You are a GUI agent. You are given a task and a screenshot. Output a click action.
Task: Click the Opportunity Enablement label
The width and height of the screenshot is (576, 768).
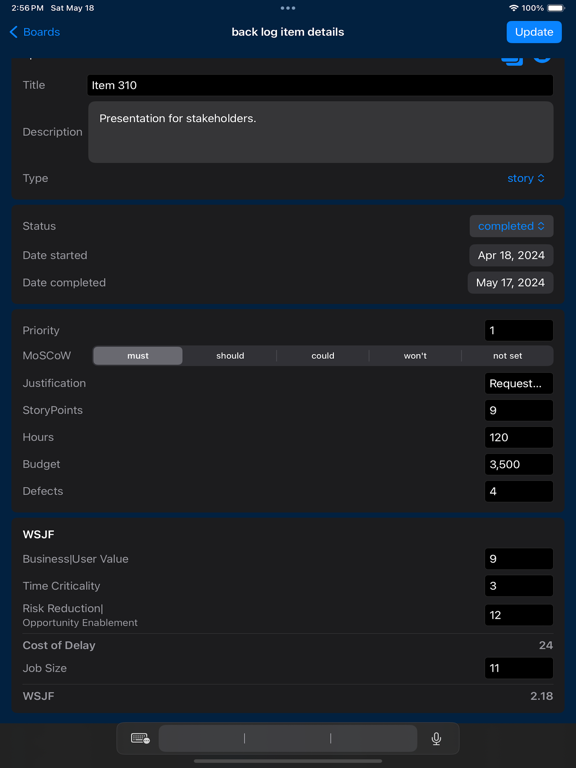tap(80, 623)
